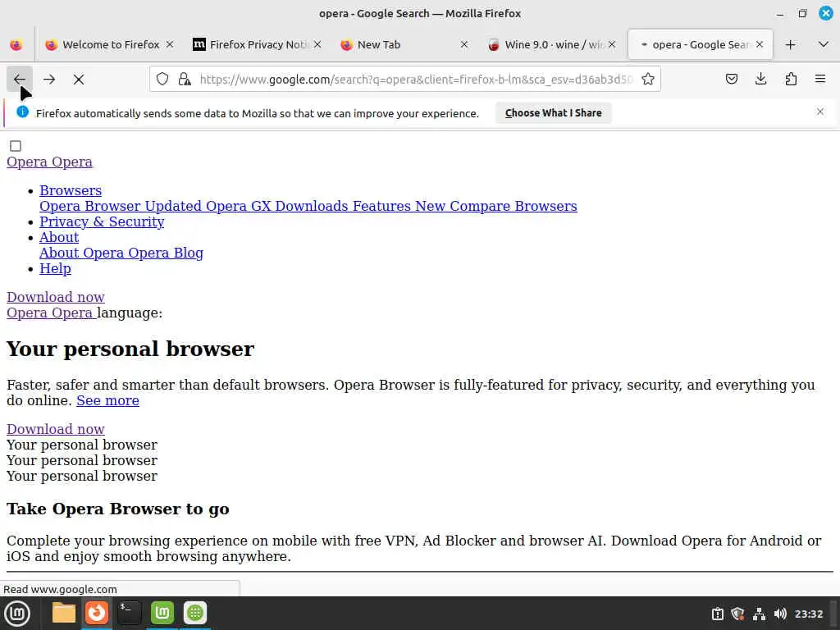Click the See more link
The image size is (840, 630).
(107, 400)
